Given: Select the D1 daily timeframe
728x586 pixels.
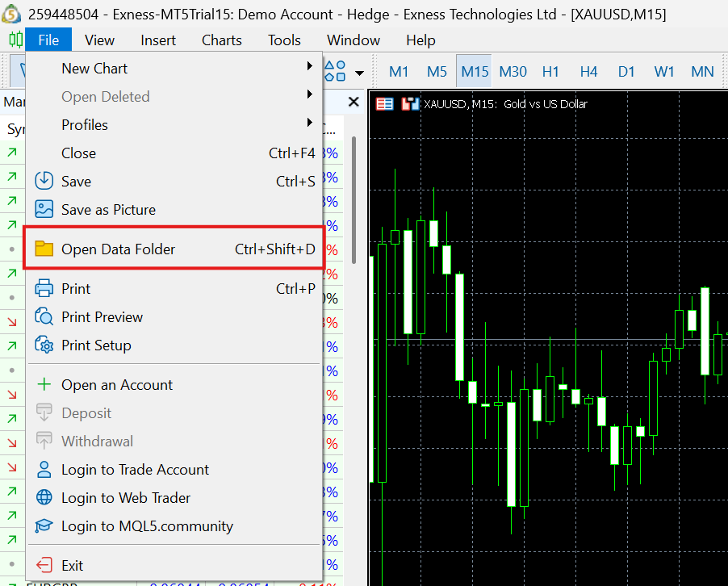Looking at the screenshot, I should (626, 71).
